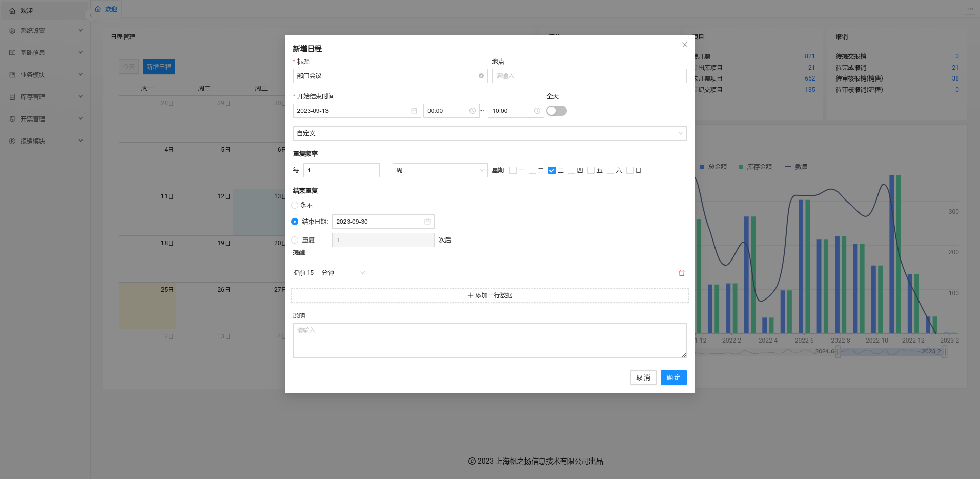Toggle the 总金额 legend swatch

pos(702,167)
